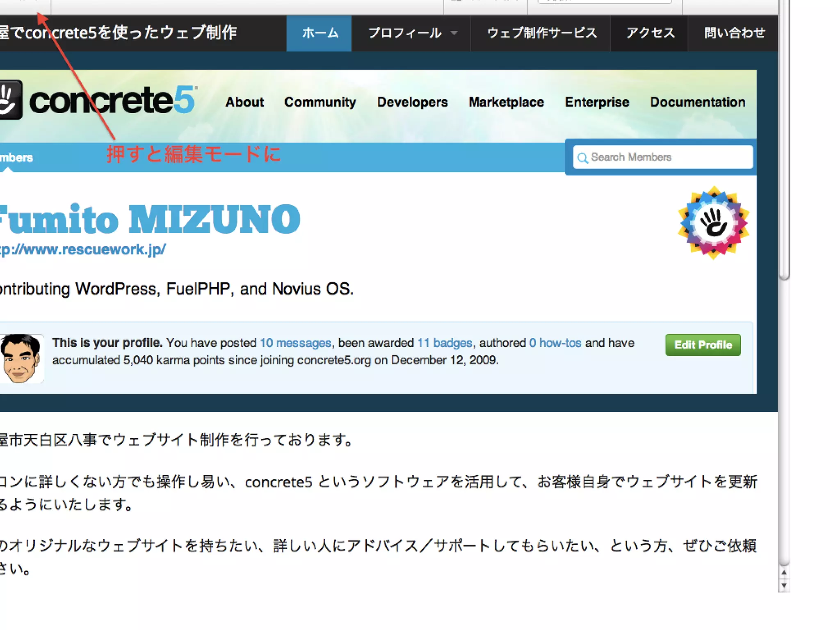Click the vertical scrollbar thumb
Screen dimensions: 840x630
pos(784,140)
